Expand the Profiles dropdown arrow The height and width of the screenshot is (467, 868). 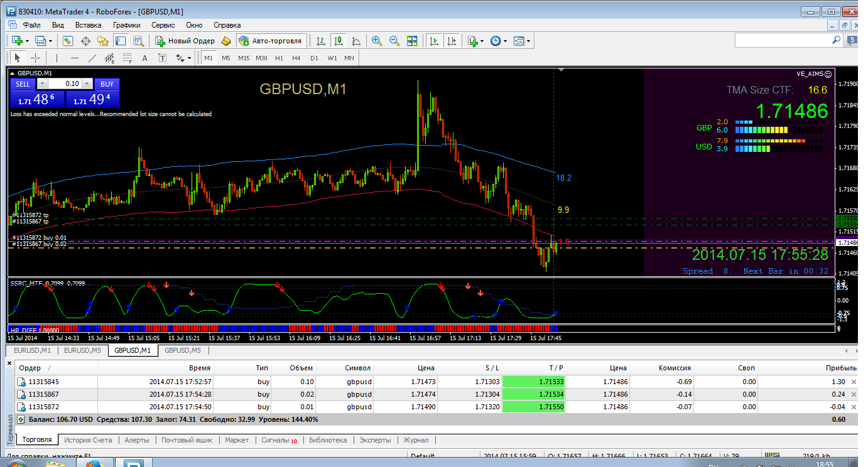pos(51,41)
